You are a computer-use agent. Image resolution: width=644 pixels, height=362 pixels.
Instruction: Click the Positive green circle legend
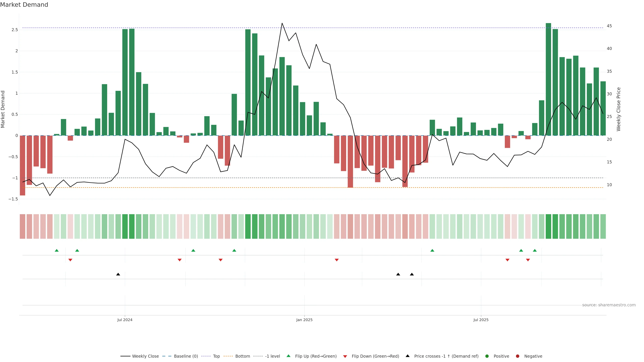pyautogui.click(x=487, y=356)
